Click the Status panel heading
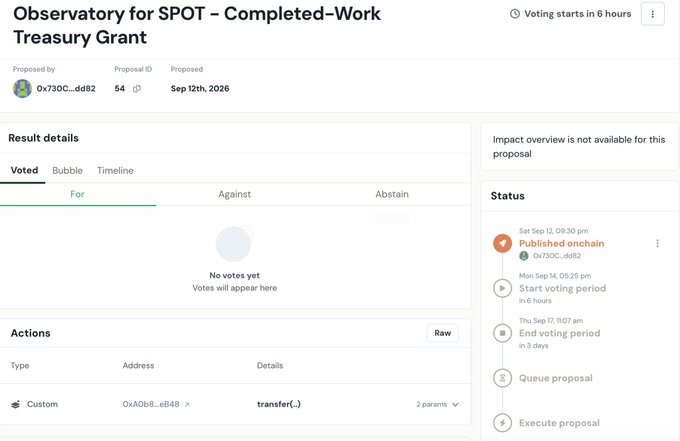The width and height of the screenshot is (680, 441). click(507, 196)
